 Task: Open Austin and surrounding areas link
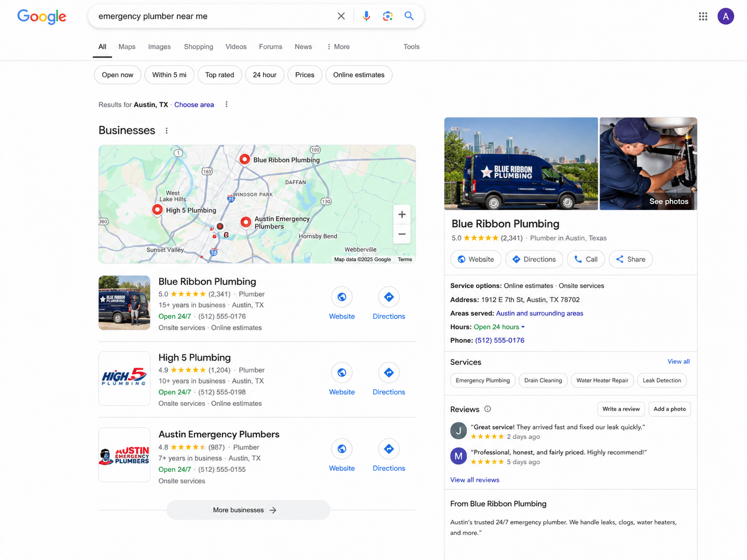coord(540,314)
